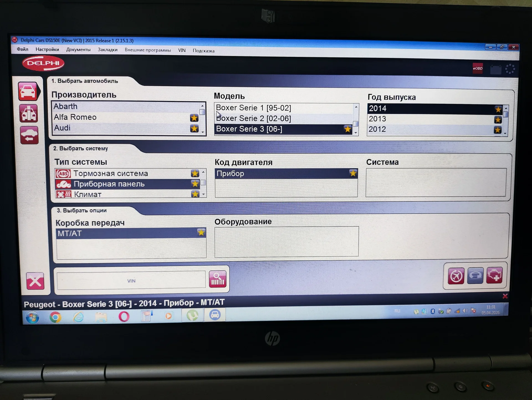Select MT/AT in Коробка передач list
Image resolution: width=532 pixels, height=400 pixels.
pyautogui.click(x=131, y=233)
